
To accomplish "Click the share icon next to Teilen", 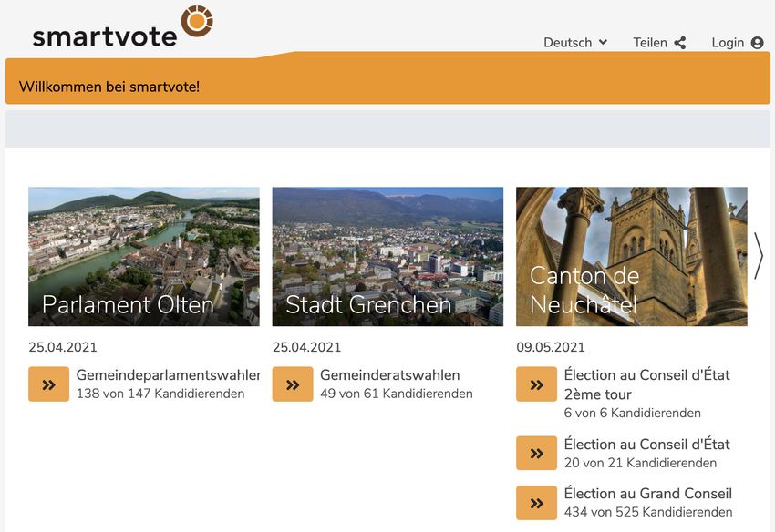I will [x=680, y=43].
